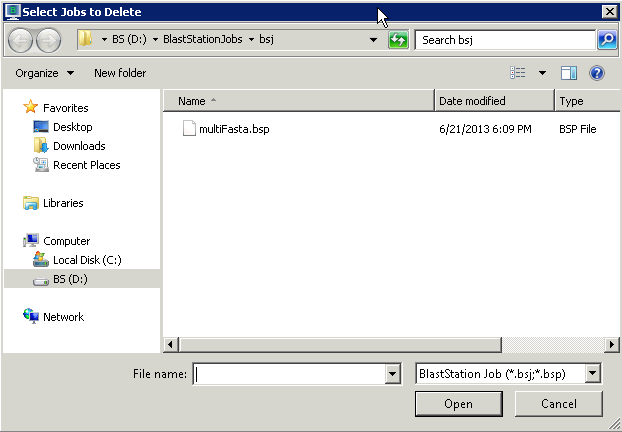The height and width of the screenshot is (432, 622).
Task: Click the Network icon in the sidebar
Action: point(31,316)
